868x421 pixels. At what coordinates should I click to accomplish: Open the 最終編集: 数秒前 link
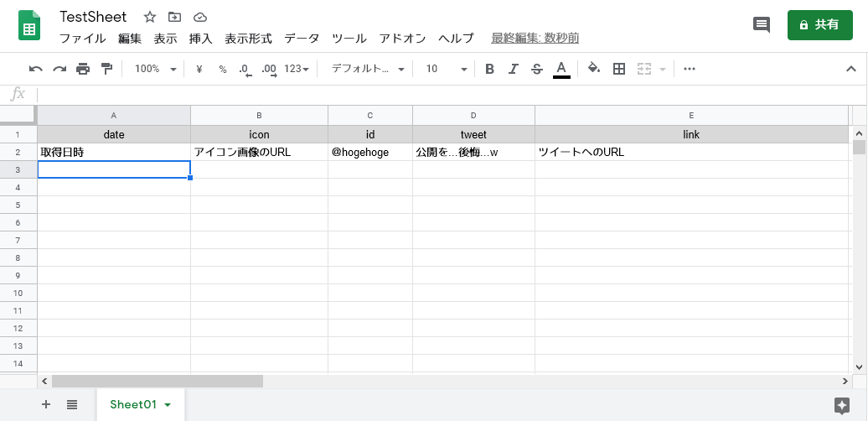click(535, 39)
